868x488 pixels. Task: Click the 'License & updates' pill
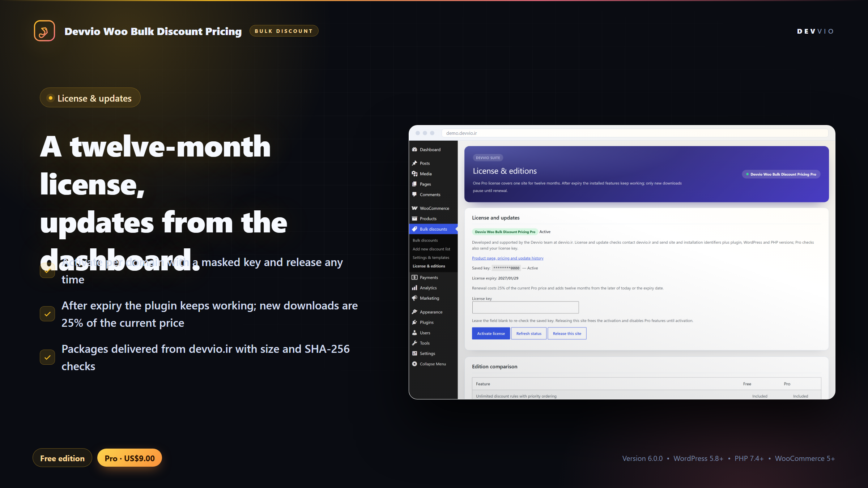(90, 98)
